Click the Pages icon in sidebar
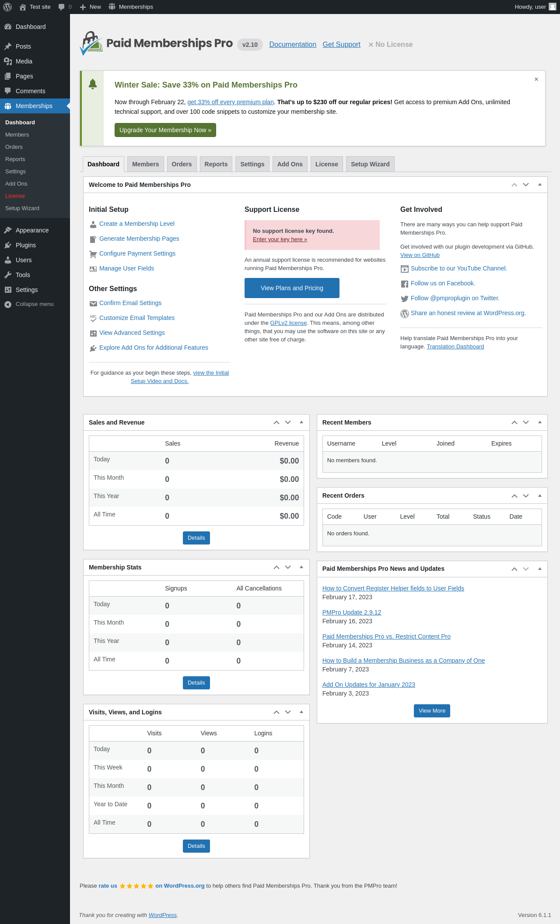The width and height of the screenshot is (560, 924). 8,76
